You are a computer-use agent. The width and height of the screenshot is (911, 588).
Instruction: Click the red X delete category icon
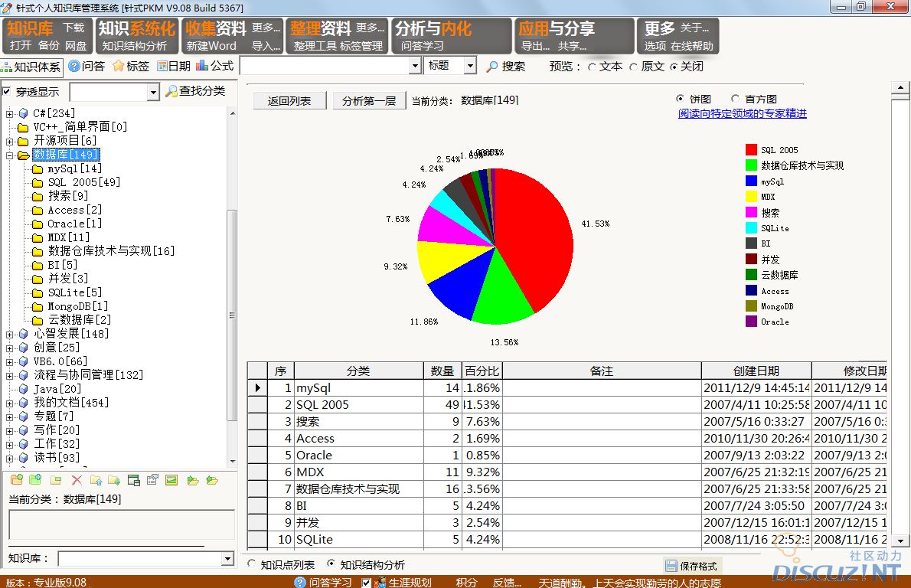(77, 480)
